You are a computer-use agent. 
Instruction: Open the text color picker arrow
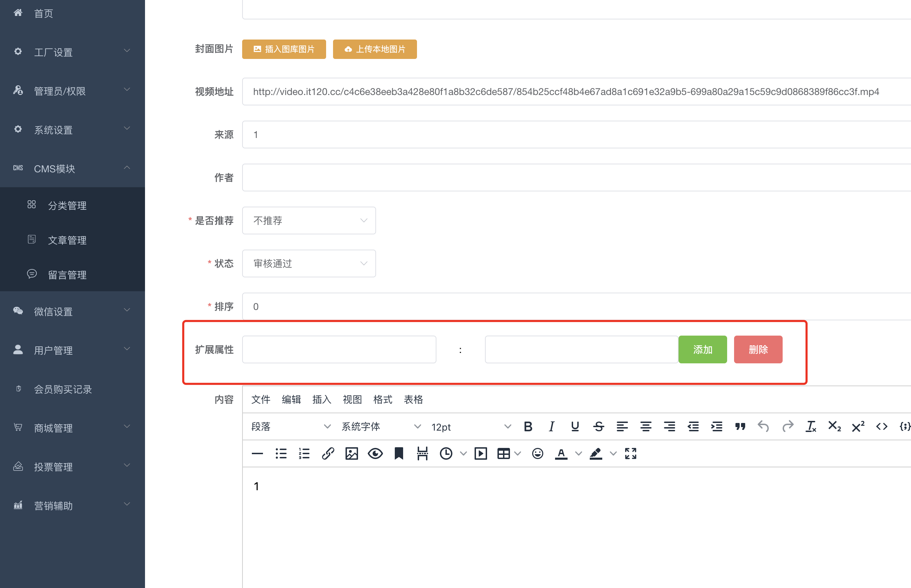pos(579,453)
